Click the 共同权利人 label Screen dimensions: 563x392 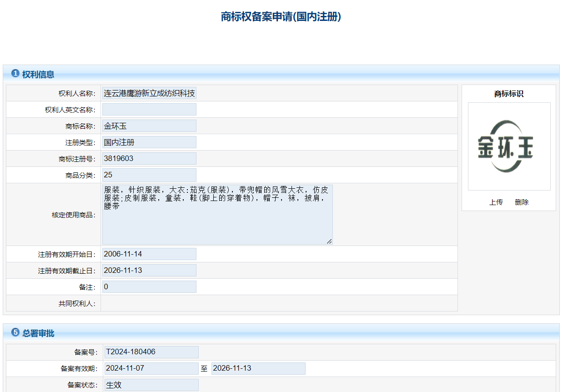77,304
